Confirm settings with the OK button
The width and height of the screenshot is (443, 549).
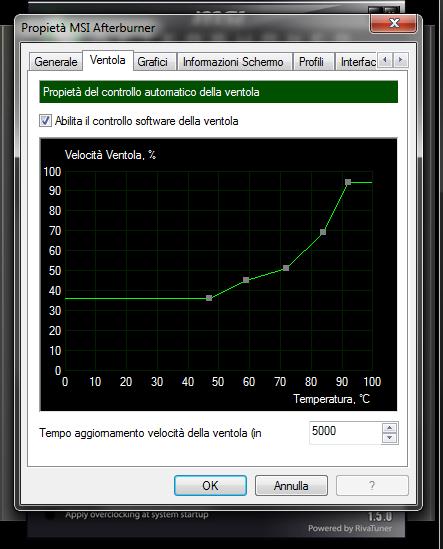pos(210,485)
